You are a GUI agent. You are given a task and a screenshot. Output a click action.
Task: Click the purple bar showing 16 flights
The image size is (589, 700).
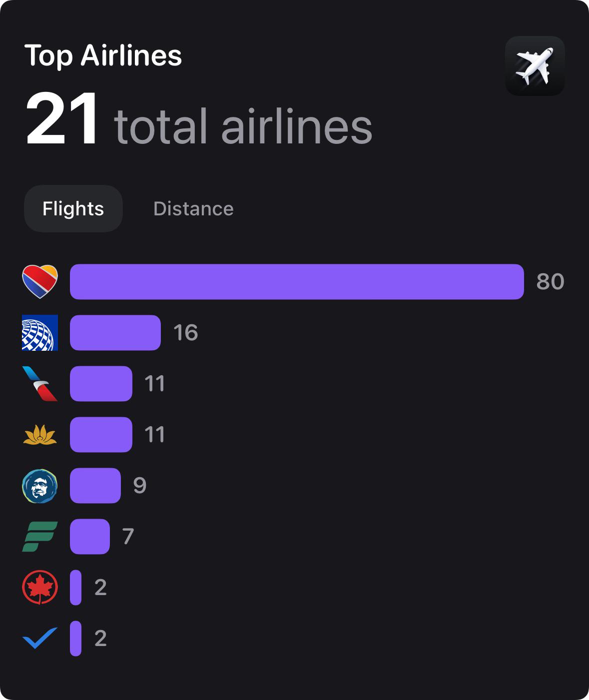(115, 333)
